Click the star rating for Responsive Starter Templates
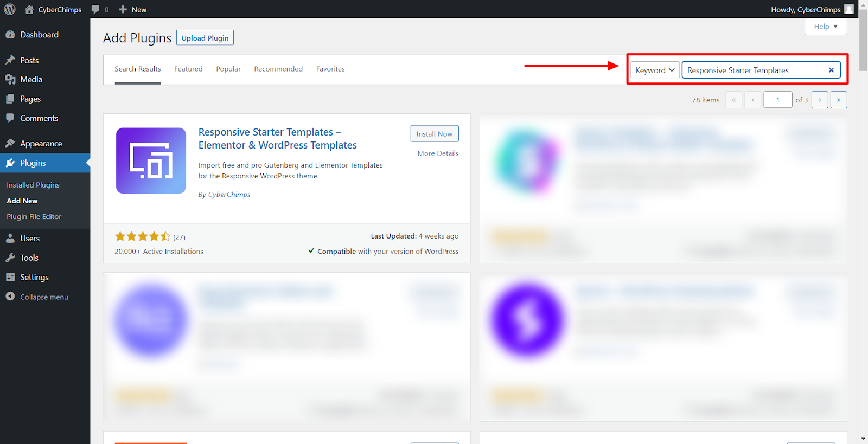The width and height of the screenshot is (868, 444). [x=143, y=236]
